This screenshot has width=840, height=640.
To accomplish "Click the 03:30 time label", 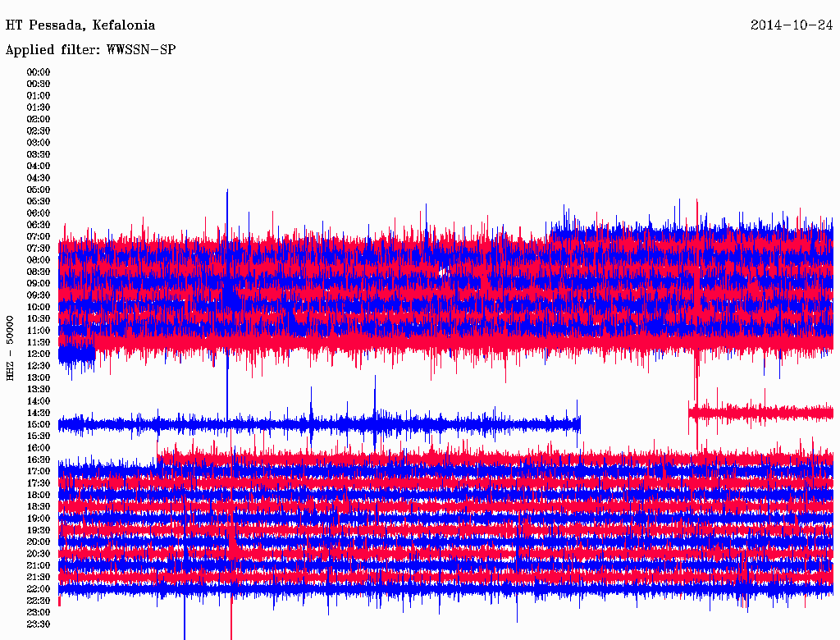I will [39, 154].
